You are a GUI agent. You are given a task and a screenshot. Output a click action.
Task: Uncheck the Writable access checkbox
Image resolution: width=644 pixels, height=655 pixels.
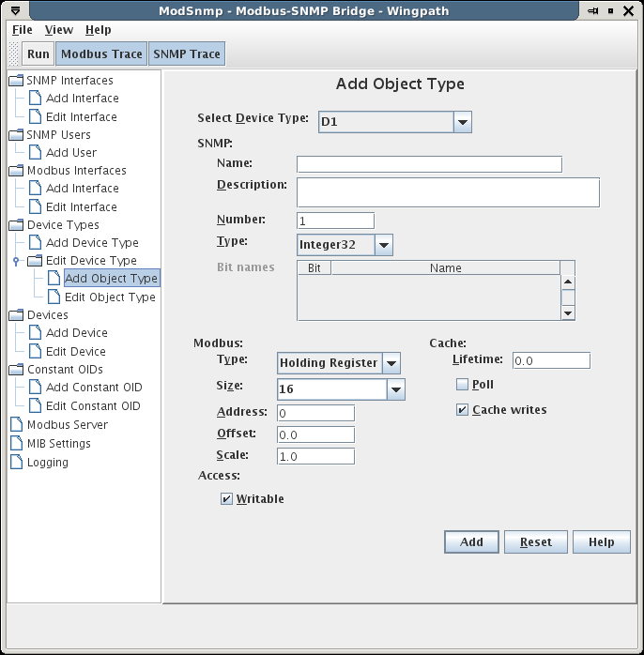pos(226,499)
